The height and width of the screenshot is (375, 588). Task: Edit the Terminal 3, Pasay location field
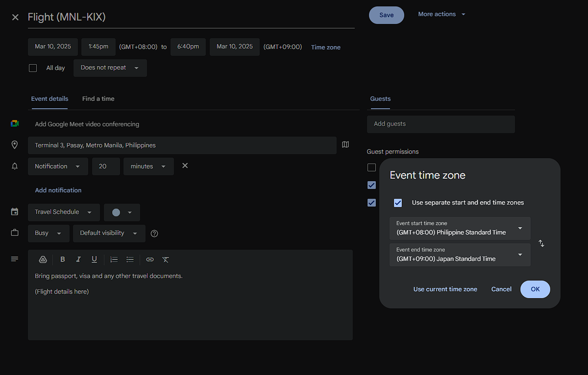coord(182,145)
